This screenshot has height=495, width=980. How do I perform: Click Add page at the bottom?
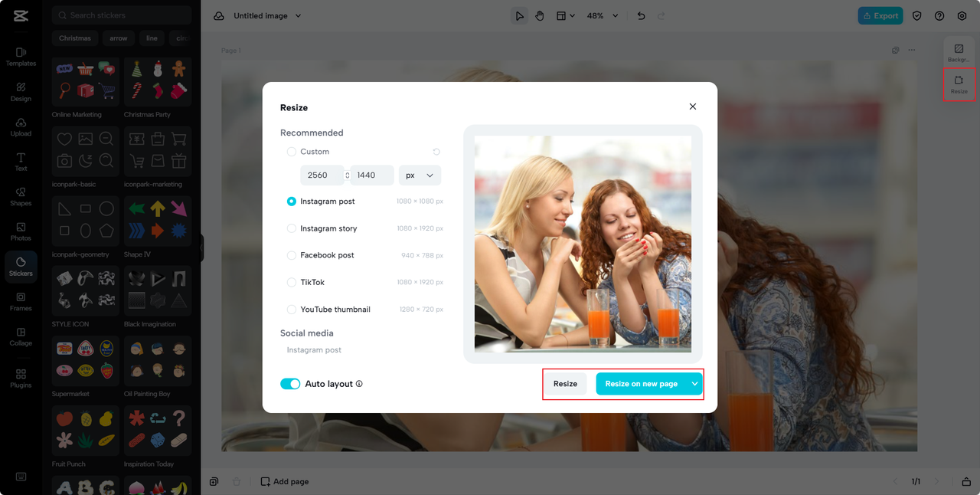click(285, 481)
